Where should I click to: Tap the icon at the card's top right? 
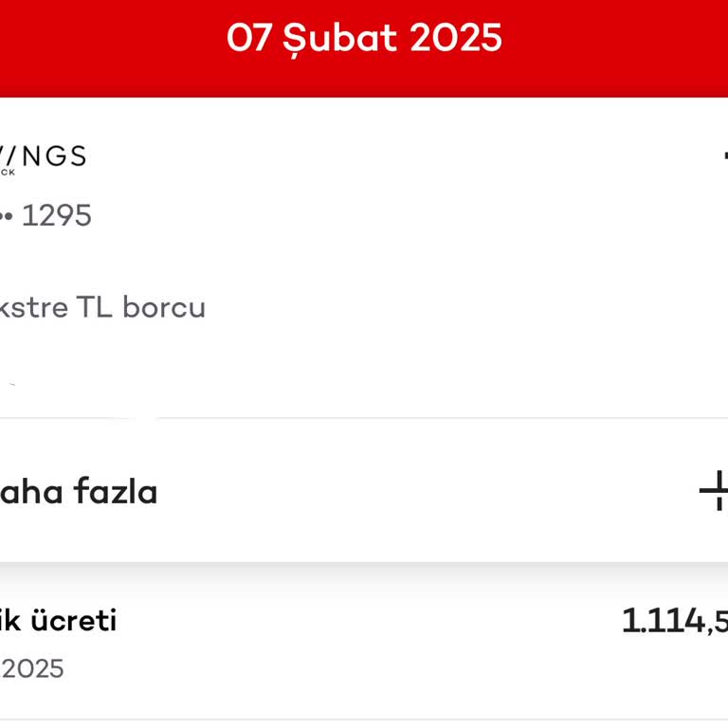coord(723,157)
